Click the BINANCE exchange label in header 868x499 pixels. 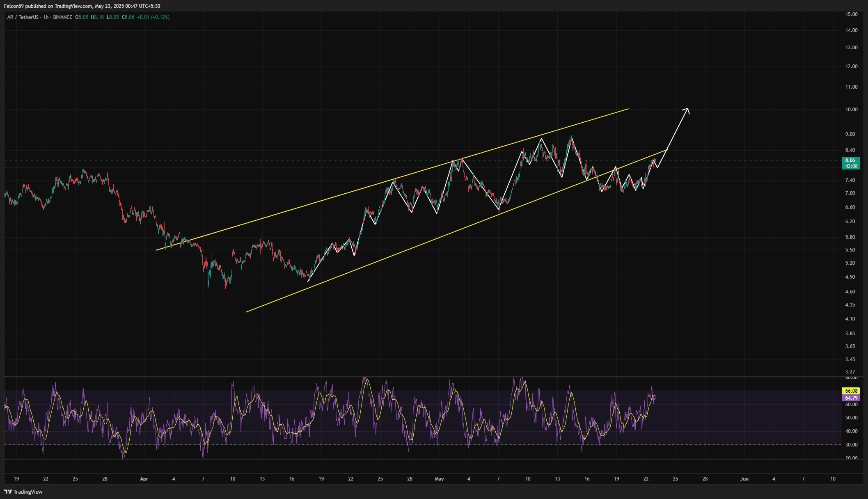62,17
